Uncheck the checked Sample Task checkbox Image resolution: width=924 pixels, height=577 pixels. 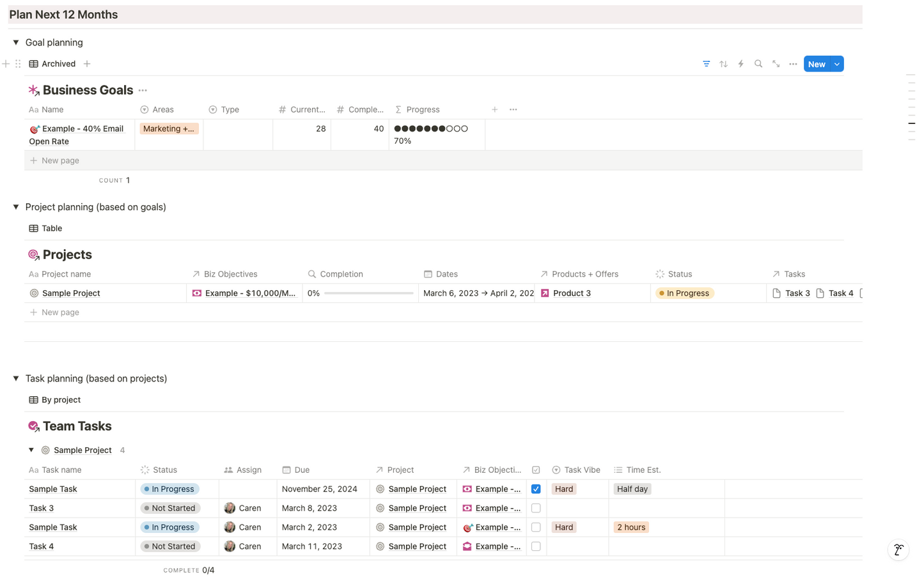536,489
